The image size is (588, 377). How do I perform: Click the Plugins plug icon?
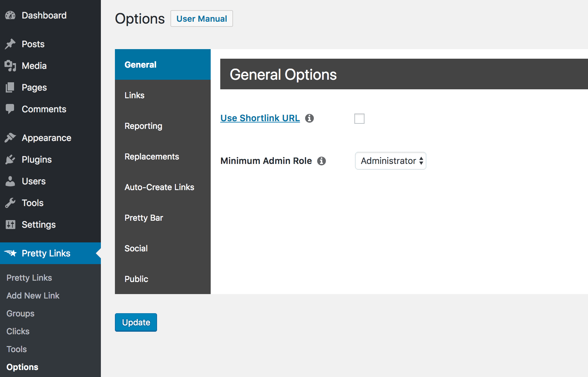tap(11, 159)
